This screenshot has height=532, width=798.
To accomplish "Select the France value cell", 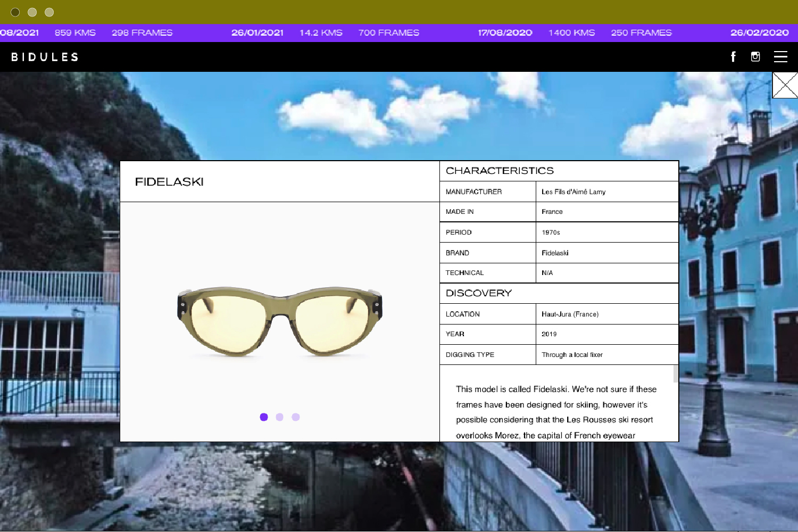I will [x=607, y=212].
